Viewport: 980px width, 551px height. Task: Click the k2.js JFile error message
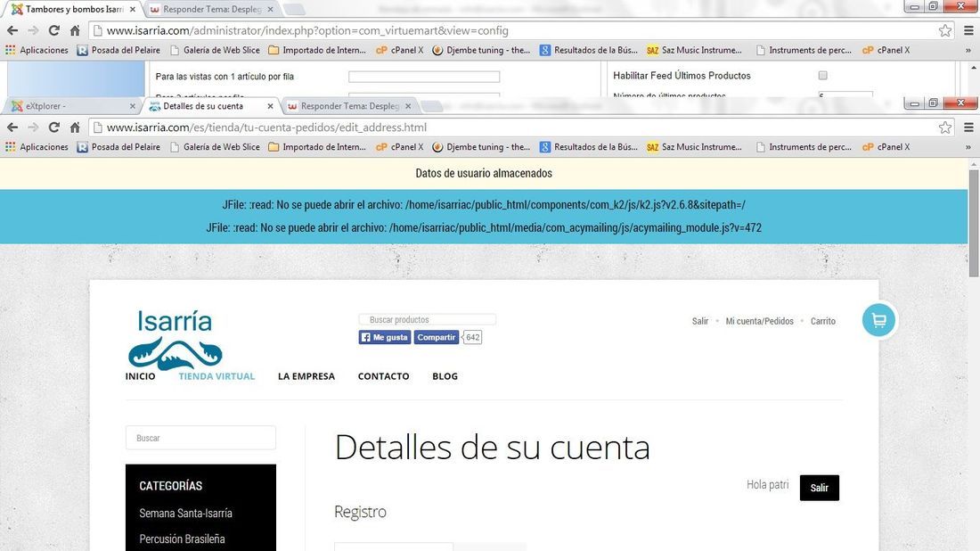484,205
